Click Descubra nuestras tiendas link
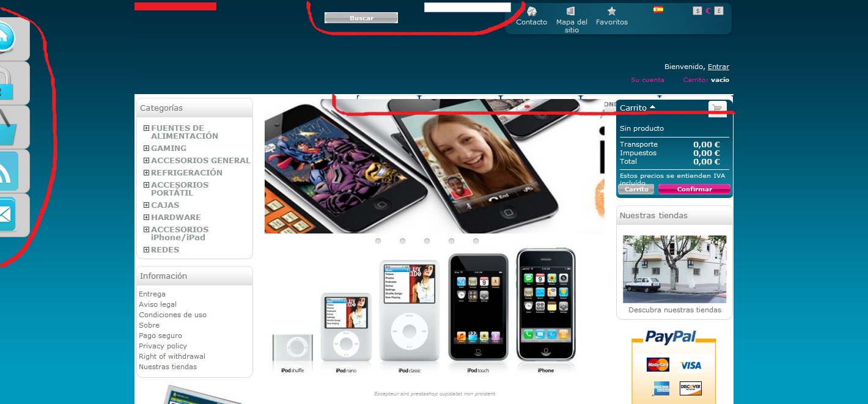This screenshot has height=404, width=868. click(x=675, y=310)
